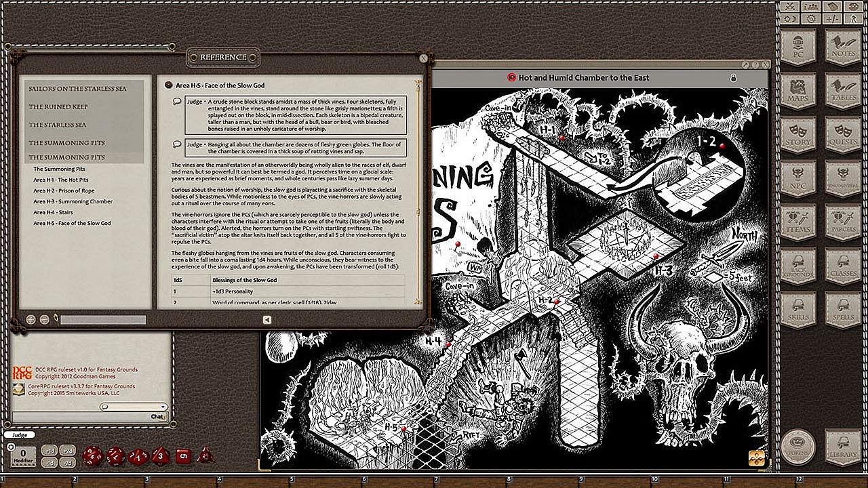This screenshot has height=488, width=868.
Task: Click the red d20 die
Action: tap(93, 456)
